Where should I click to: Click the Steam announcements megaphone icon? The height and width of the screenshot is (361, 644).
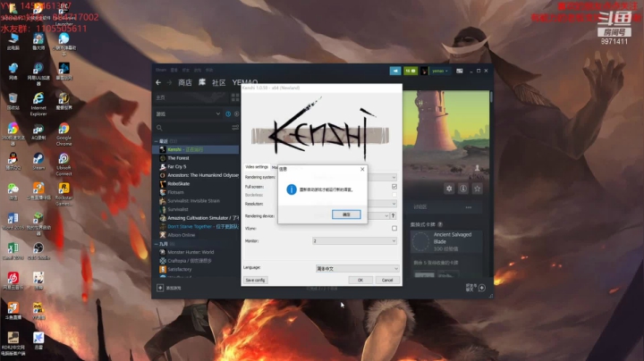pyautogui.click(x=395, y=71)
